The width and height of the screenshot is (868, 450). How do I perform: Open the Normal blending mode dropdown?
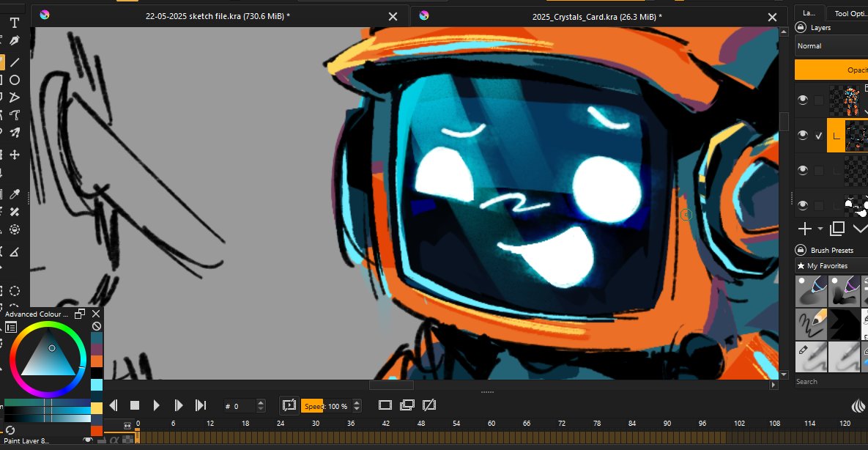[828, 45]
